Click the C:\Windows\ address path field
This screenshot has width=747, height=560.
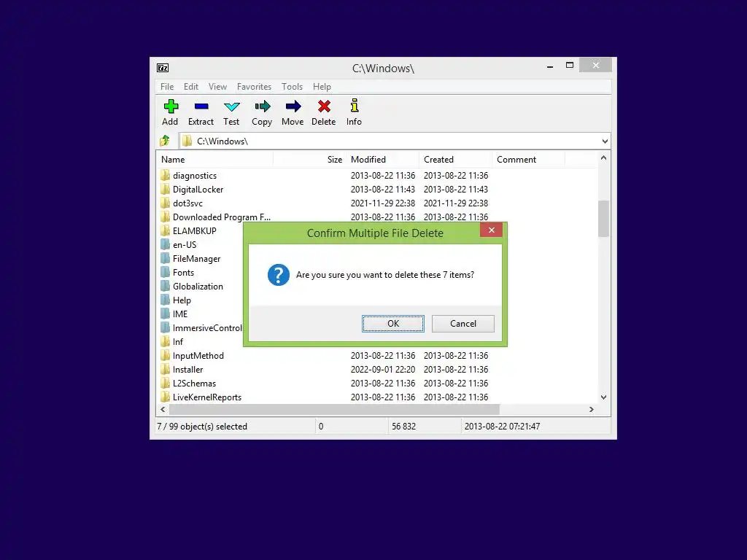click(394, 141)
